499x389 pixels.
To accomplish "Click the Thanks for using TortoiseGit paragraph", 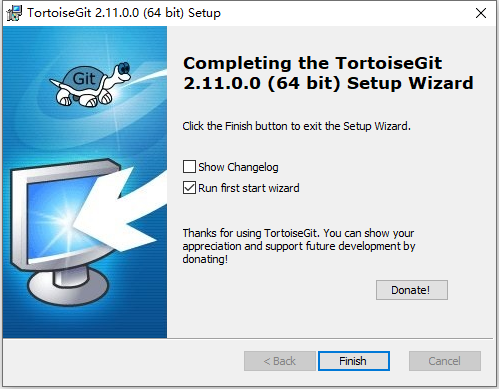I will tap(299, 246).
